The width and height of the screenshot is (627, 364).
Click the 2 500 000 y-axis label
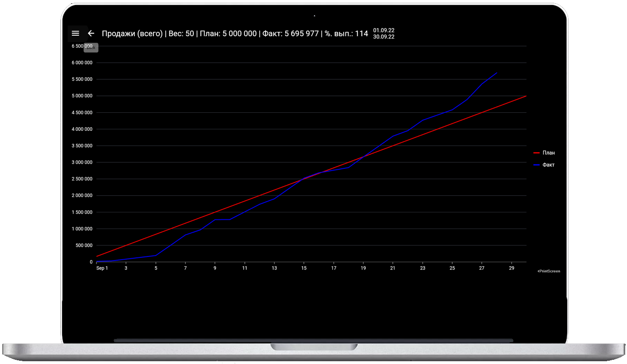click(82, 179)
